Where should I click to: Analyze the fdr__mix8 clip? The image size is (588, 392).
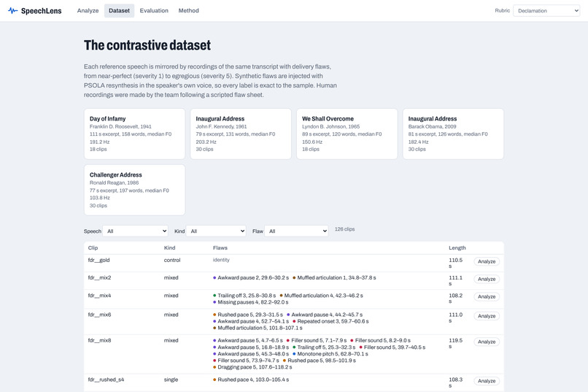(x=487, y=342)
